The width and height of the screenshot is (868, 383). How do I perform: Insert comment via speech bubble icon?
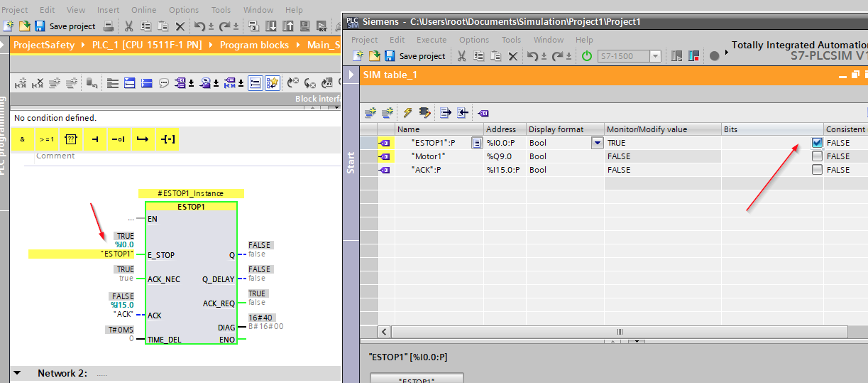point(164,83)
